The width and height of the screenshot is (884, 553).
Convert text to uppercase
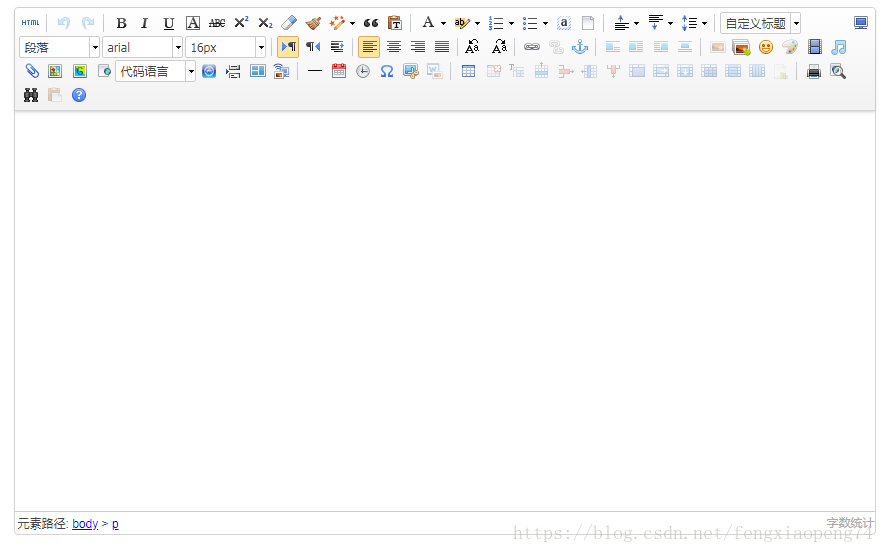coord(472,47)
